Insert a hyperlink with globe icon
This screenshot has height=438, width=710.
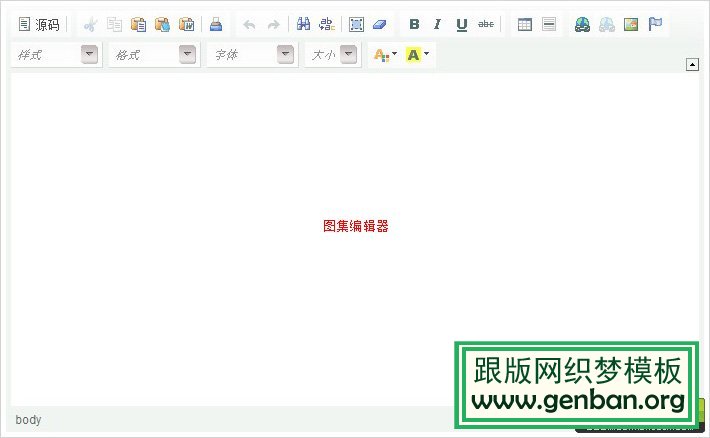click(582, 24)
